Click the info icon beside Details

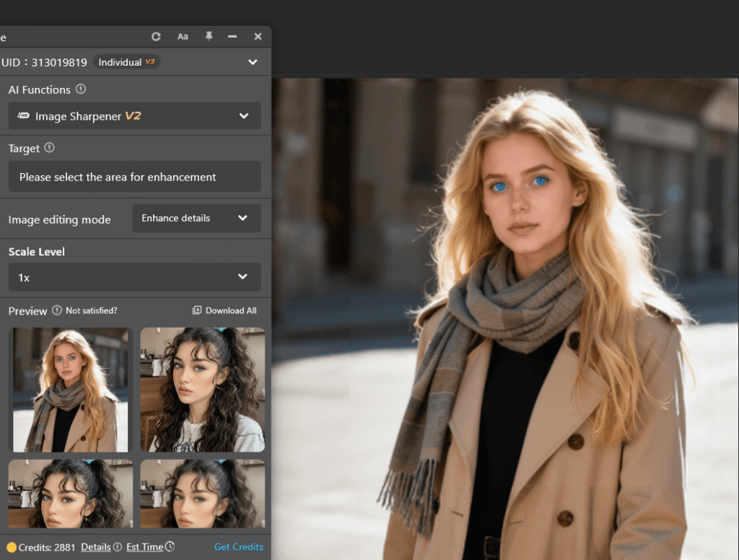[118, 547]
